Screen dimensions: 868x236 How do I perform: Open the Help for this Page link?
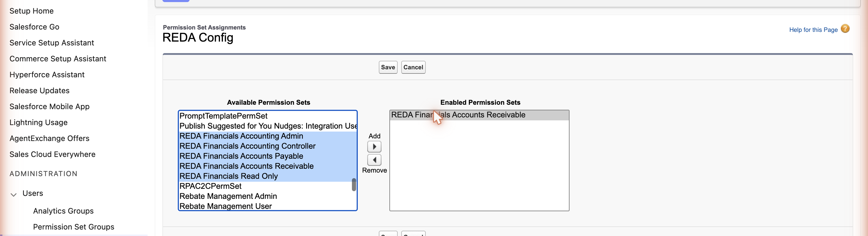(x=813, y=30)
